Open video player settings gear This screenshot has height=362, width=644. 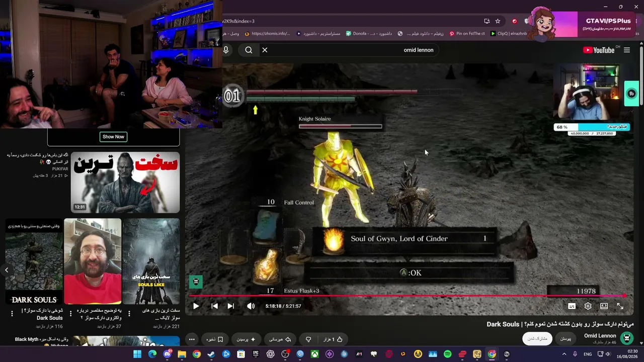coord(588,306)
